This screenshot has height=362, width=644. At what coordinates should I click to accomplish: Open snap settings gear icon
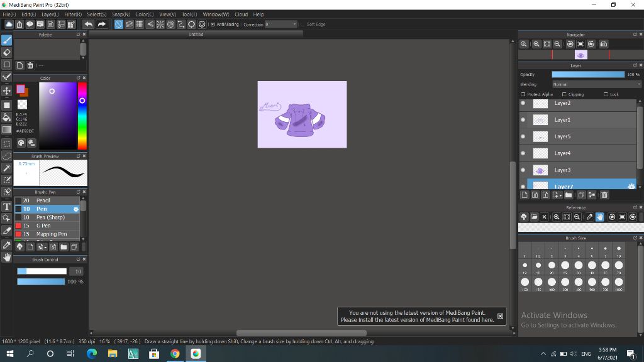tap(202, 25)
